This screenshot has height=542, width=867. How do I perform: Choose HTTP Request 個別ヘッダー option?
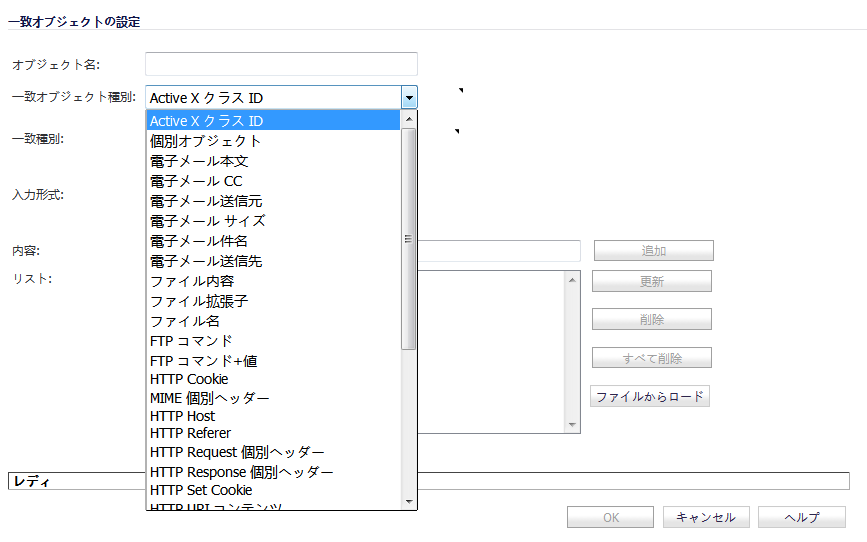tap(273, 452)
